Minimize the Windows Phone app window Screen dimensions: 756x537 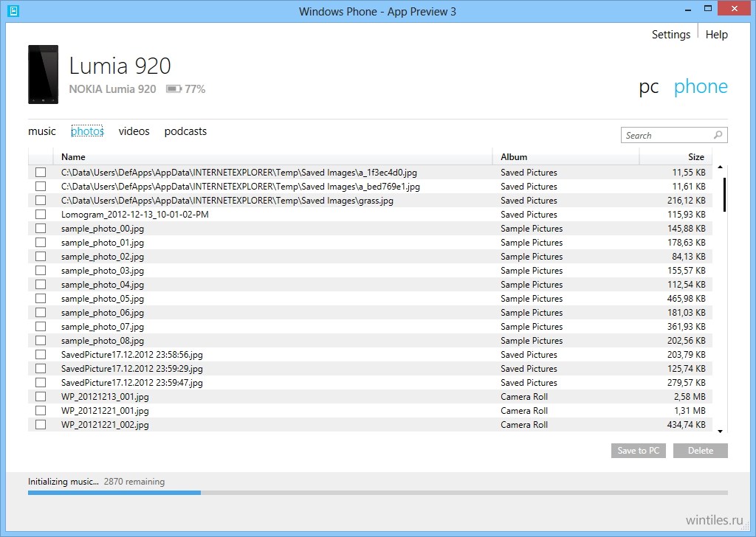[689, 10]
